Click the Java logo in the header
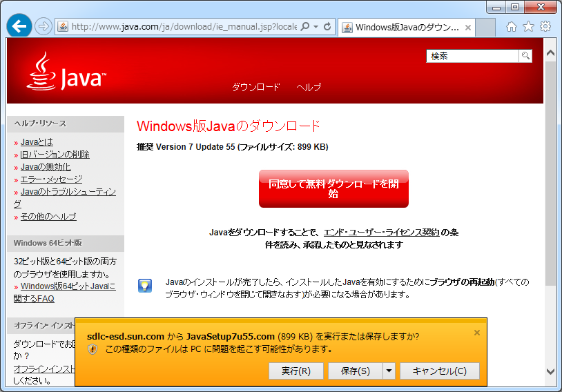562x392 pixels. (67, 71)
